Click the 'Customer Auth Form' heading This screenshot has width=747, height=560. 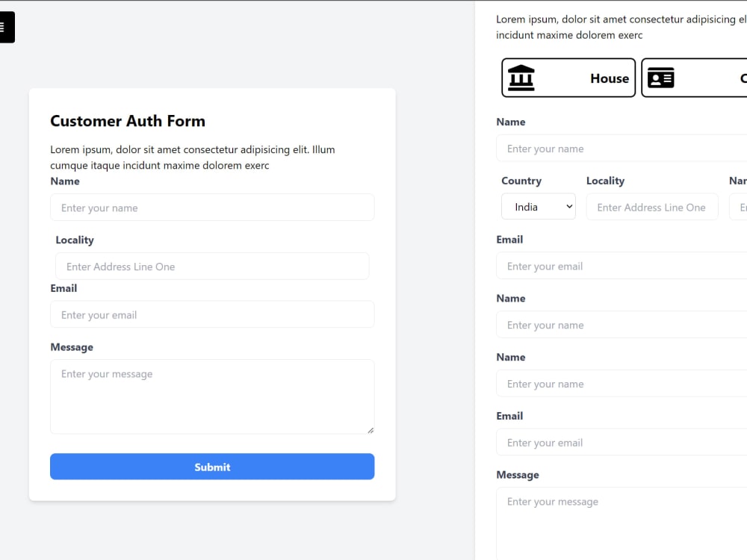pos(128,121)
